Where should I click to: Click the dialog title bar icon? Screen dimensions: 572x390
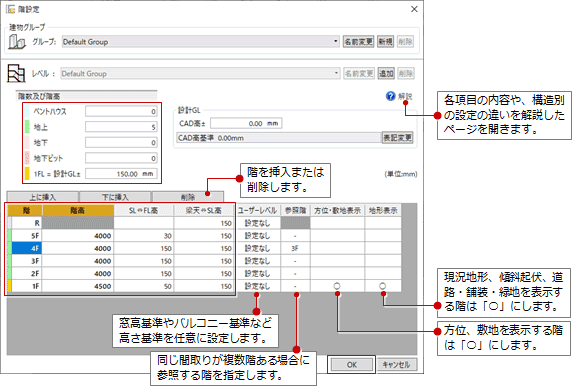coord(10,9)
